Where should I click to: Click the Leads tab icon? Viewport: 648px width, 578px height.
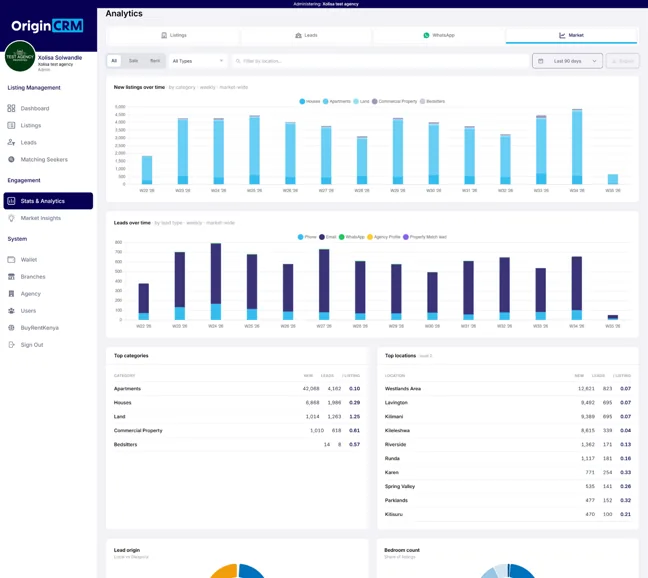[x=298, y=35]
